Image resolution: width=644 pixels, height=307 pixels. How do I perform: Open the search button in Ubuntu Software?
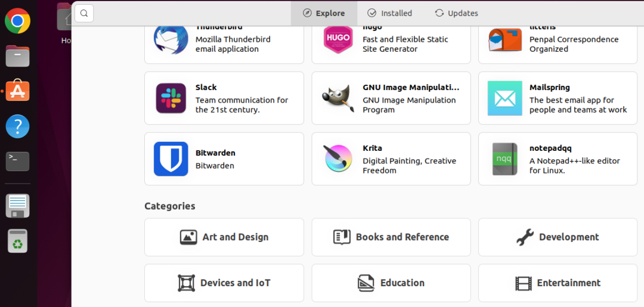[84, 13]
